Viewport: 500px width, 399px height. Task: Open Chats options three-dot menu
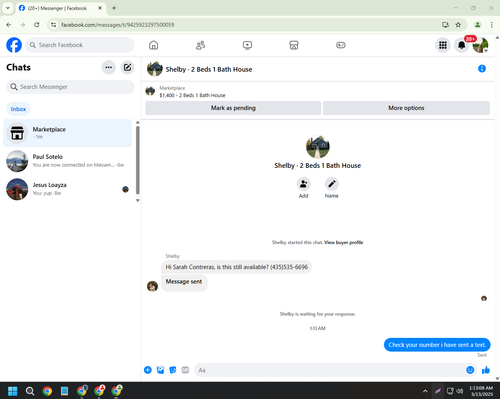(x=109, y=67)
